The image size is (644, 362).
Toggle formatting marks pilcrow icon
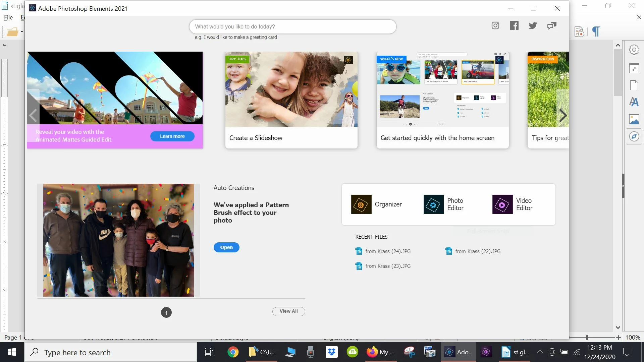596,32
